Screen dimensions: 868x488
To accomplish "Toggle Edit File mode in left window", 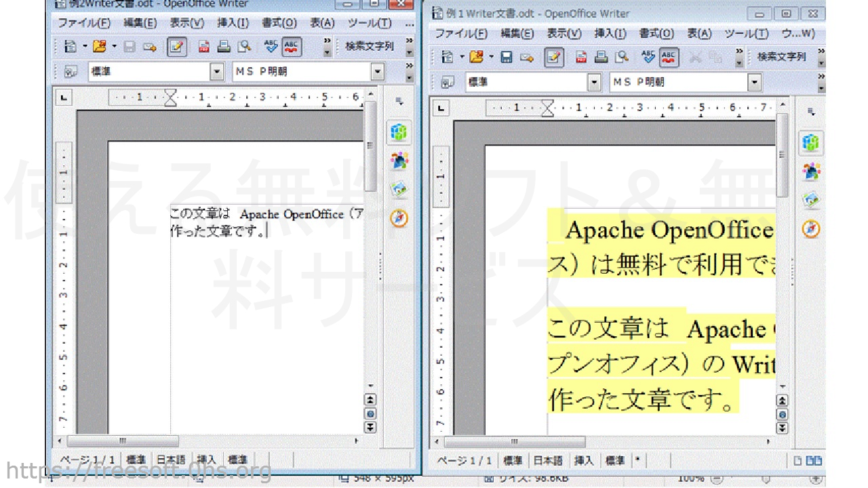I will click(x=177, y=47).
